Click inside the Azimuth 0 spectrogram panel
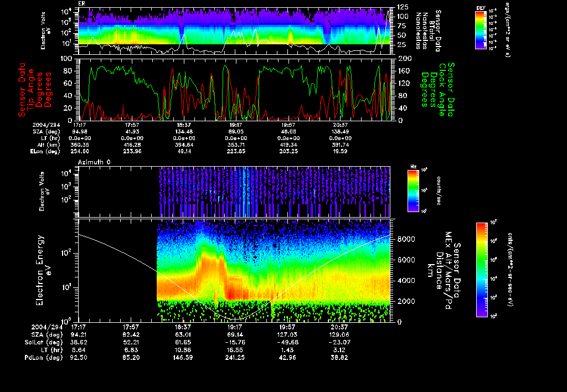567x392 pixels. 234,192
